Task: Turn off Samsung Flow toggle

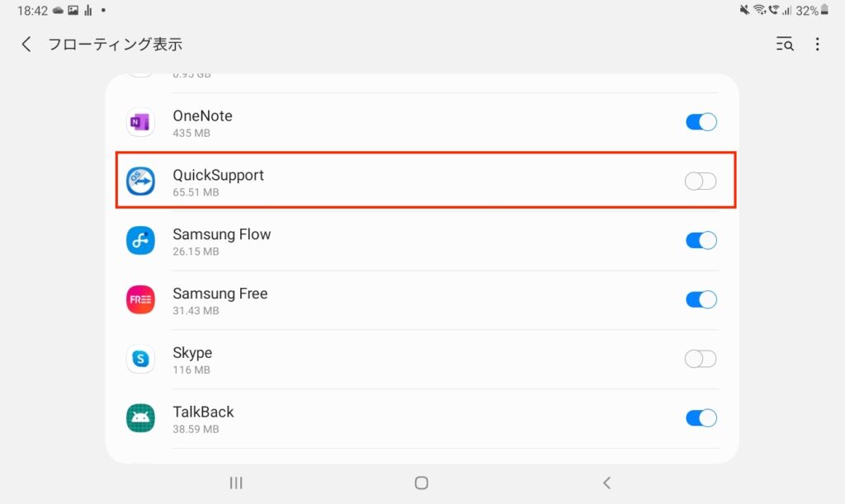Action: tap(701, 241)
